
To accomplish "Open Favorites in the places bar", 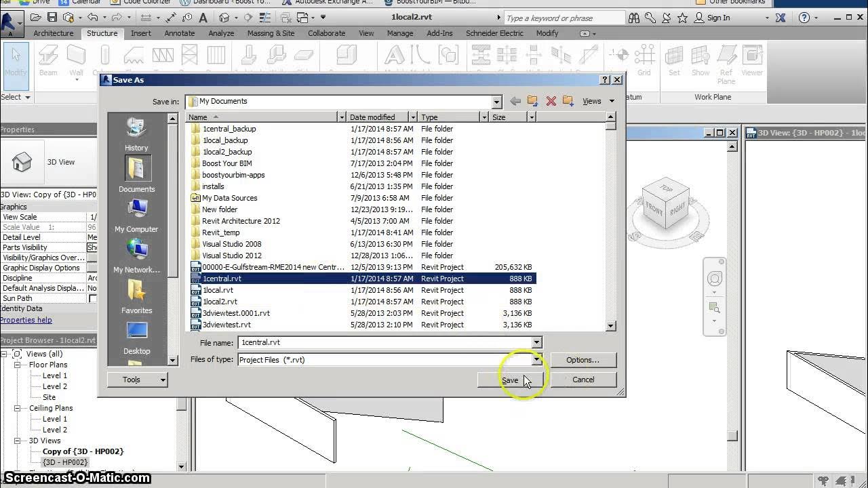I will (x=136, y=297).
